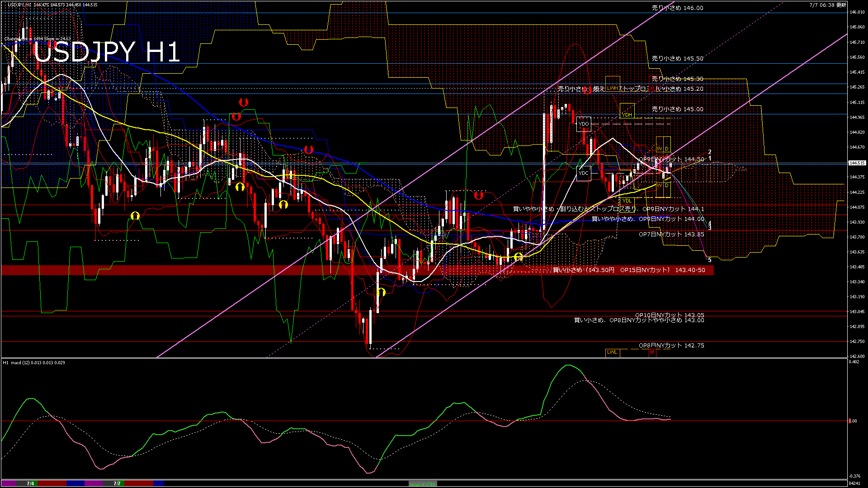This screenshot has width=868, height=488.
Task: Click the 売り小さめ 145.00 label
Action: [677, 109]
